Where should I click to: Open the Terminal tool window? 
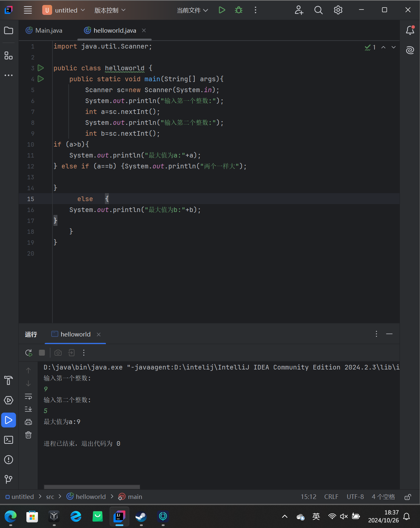pyautogui.click(x=9, y=440)
